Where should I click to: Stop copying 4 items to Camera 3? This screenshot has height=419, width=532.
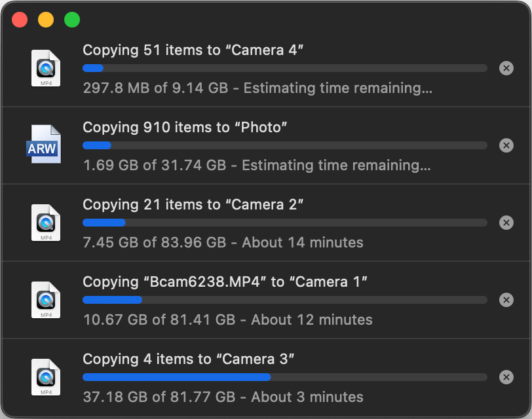(506, 377)
